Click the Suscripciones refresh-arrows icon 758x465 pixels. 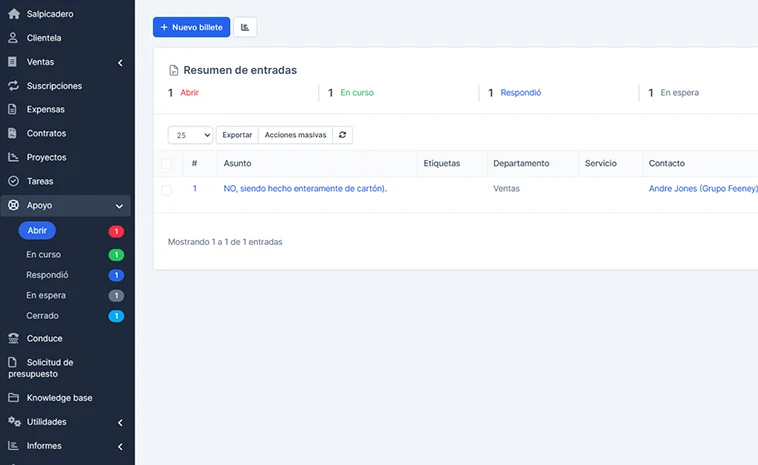click(x=14, y=86)
